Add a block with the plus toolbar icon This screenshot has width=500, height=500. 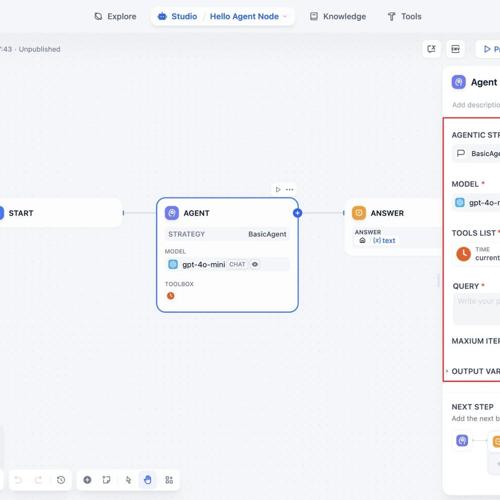pos(87,480)
